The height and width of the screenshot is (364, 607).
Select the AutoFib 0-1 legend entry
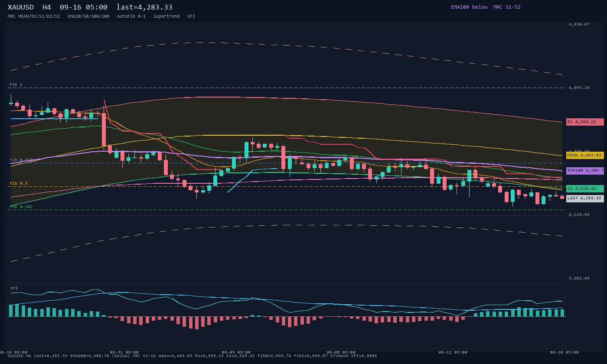(131, 16)
